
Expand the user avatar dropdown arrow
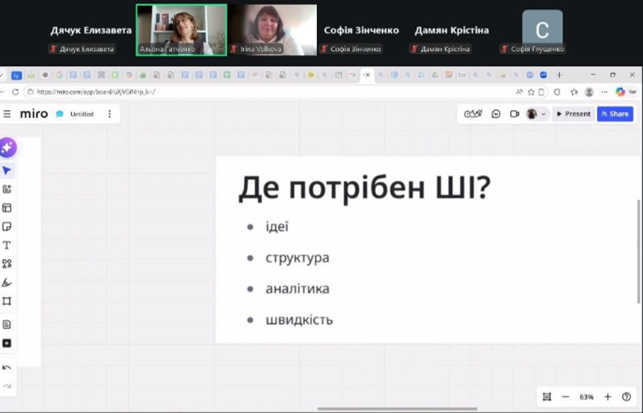544,114
